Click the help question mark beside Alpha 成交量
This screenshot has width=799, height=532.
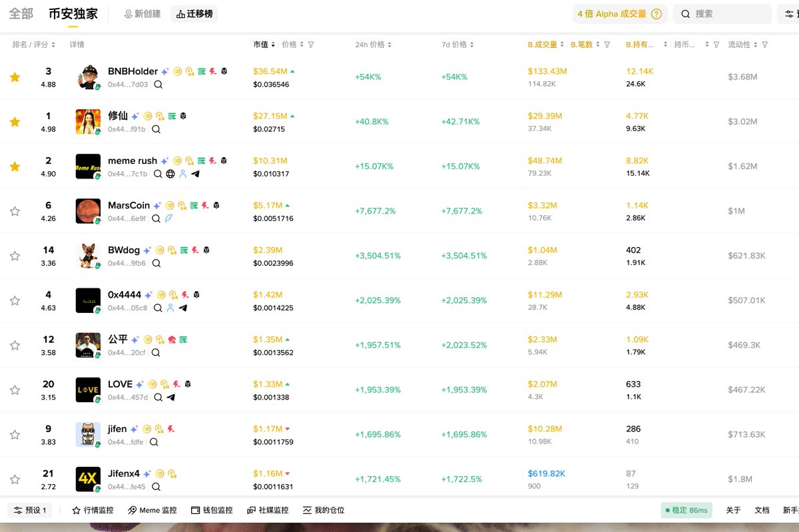657,14
